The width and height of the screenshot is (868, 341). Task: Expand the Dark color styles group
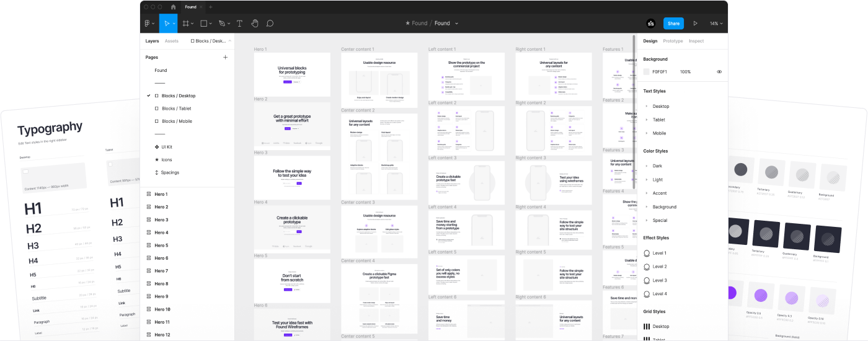click(x=647, y=166)
